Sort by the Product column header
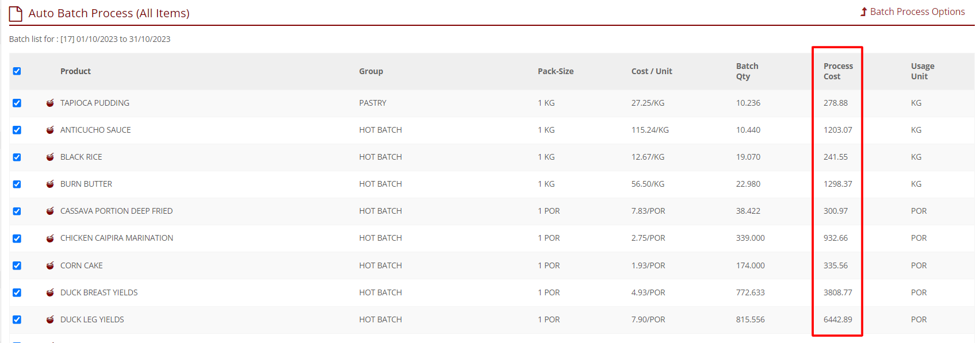The width and height of the screenshot is (980, 343). tap(75, 71)
